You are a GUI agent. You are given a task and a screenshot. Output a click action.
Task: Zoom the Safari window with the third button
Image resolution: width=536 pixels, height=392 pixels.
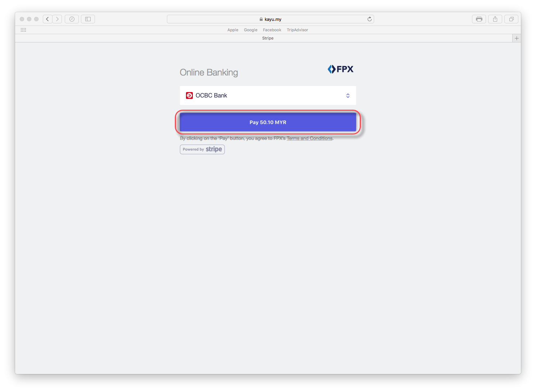click(x=36, y=19)
